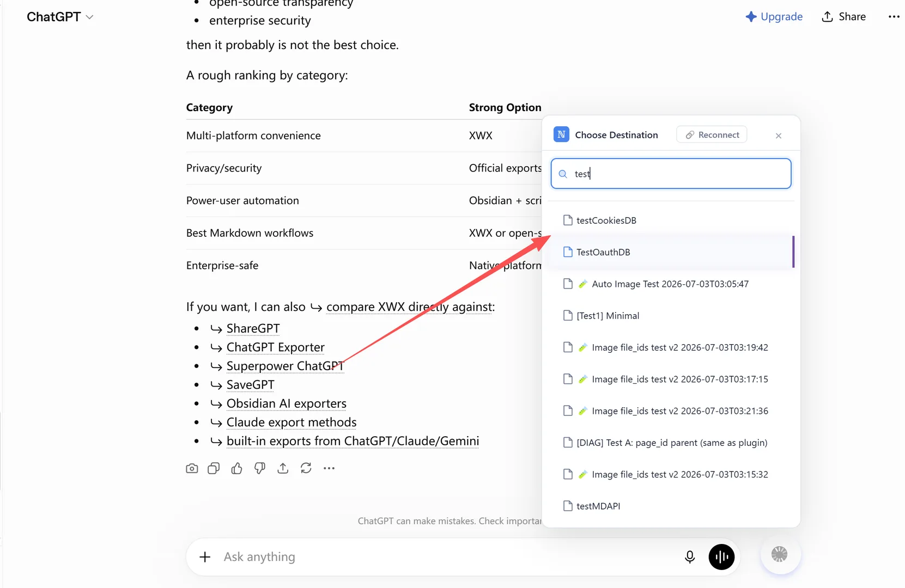Click the ChatGPT Exporter suggestion link

(275, 347)
